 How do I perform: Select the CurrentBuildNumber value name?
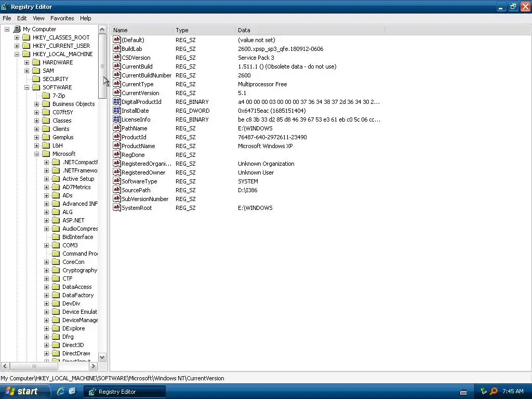[147, 75]
